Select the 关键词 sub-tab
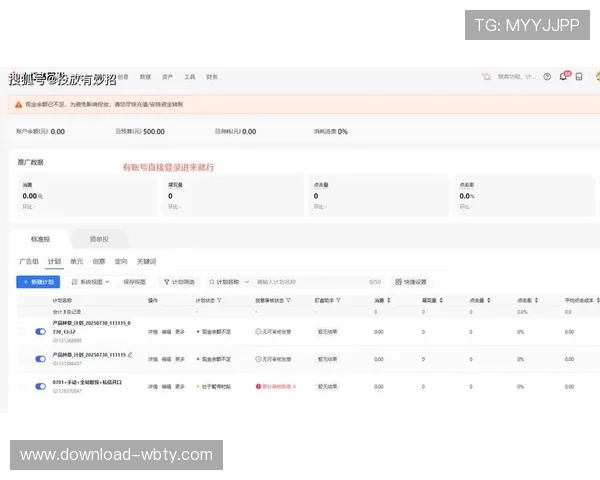Screen dimensions: 600x480 (147, 261)
